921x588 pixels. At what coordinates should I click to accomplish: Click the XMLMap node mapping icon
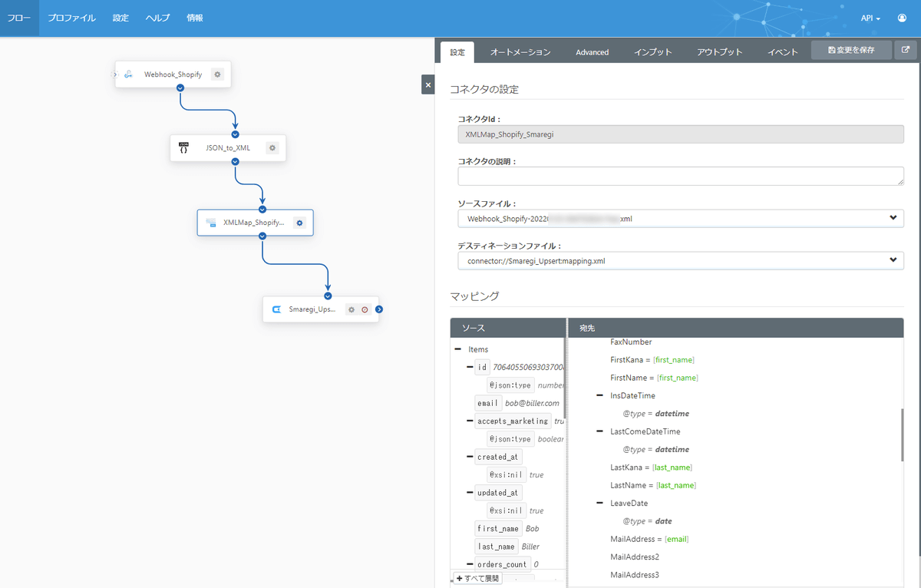point(211,223)
